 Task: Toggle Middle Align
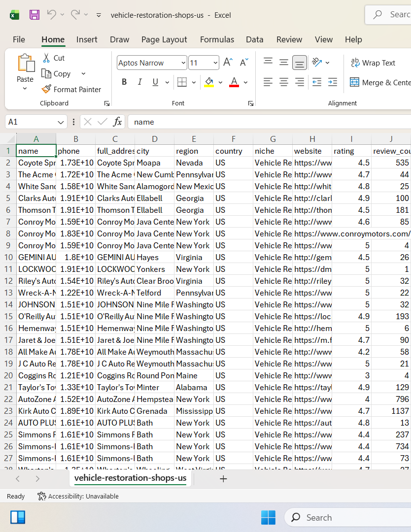[284, 62]
